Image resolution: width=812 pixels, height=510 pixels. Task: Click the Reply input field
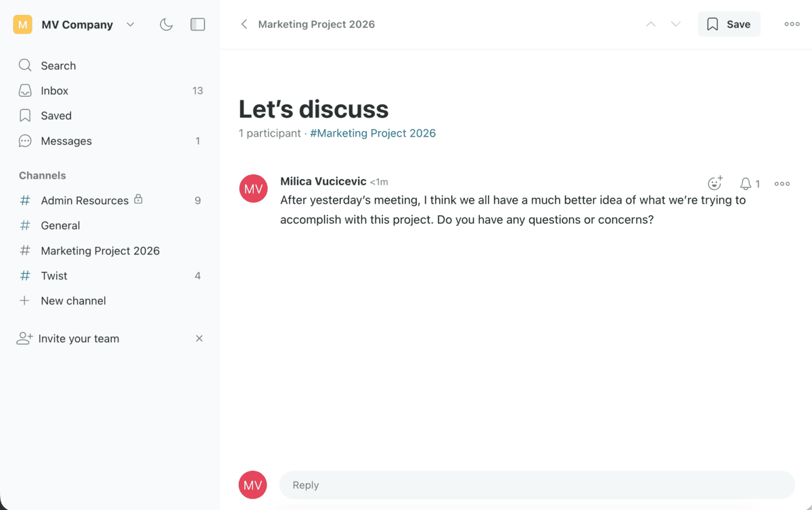point(536,485)
